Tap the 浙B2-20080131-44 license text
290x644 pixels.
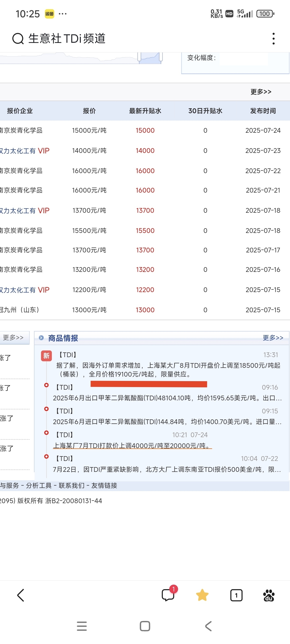coord(73,501)
